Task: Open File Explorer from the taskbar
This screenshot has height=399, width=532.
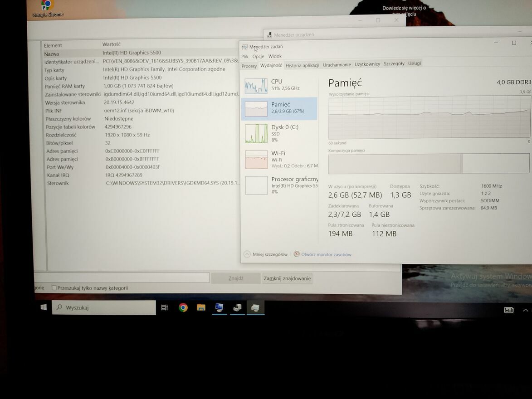Action: pyautogui.click(x=201, y=308)
